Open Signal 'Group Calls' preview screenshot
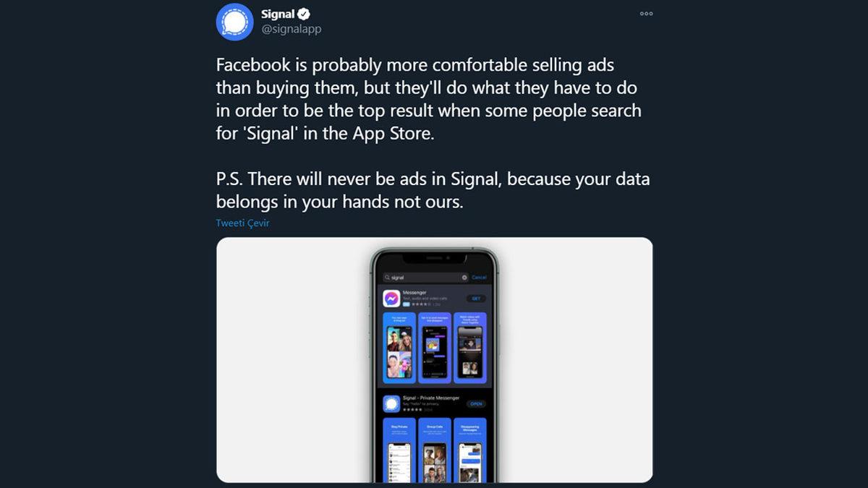The width and height of the screenshot is (868, 488). [x=434, y=450]
